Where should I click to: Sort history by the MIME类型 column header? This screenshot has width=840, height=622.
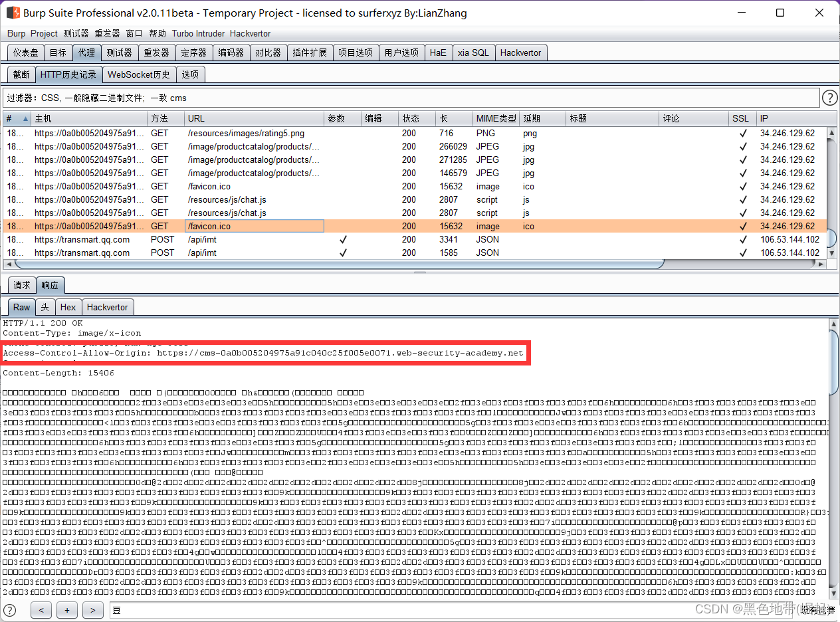496,118
